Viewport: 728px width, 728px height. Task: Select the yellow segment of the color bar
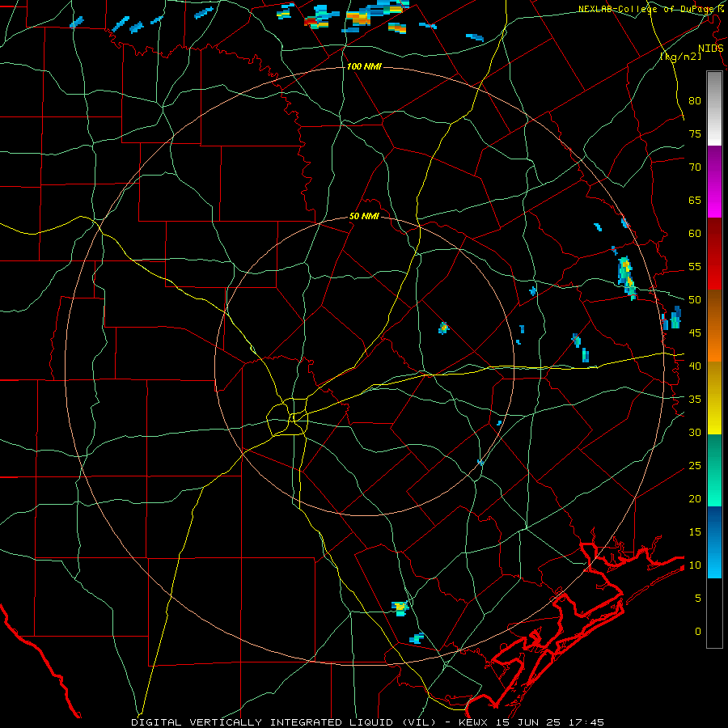pos(714,398)
